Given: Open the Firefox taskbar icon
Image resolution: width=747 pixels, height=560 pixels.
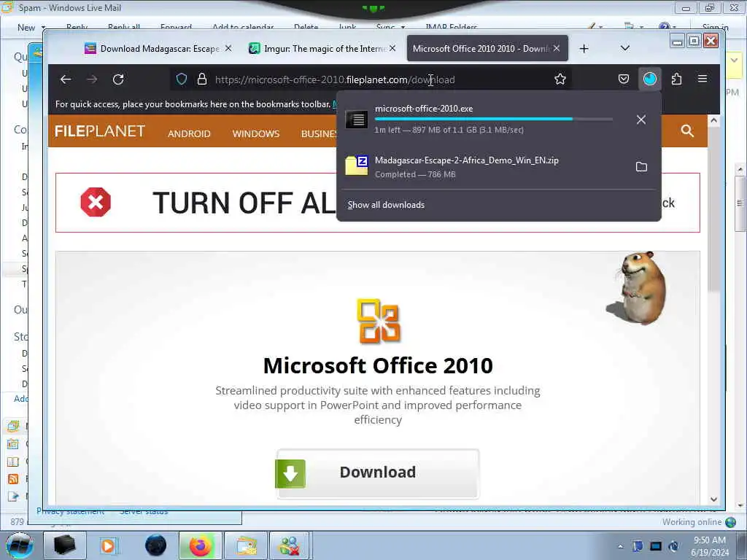Looking at the screenshot, I should tap(201, 545).
